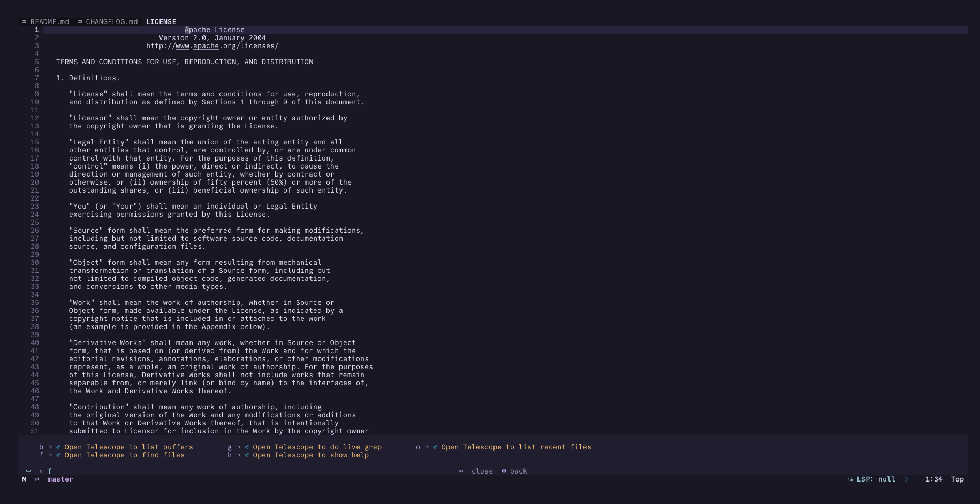Screen dimensions: 980x504
Task: Click the markdown icon beside README.md tab
Action: pyautogui.click(x=24, y=22)
